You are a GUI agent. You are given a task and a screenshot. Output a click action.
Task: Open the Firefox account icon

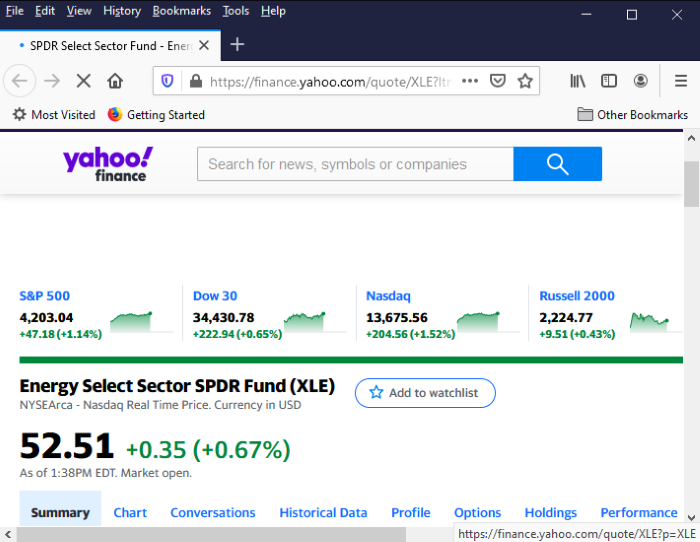click(x=640, y=81)
